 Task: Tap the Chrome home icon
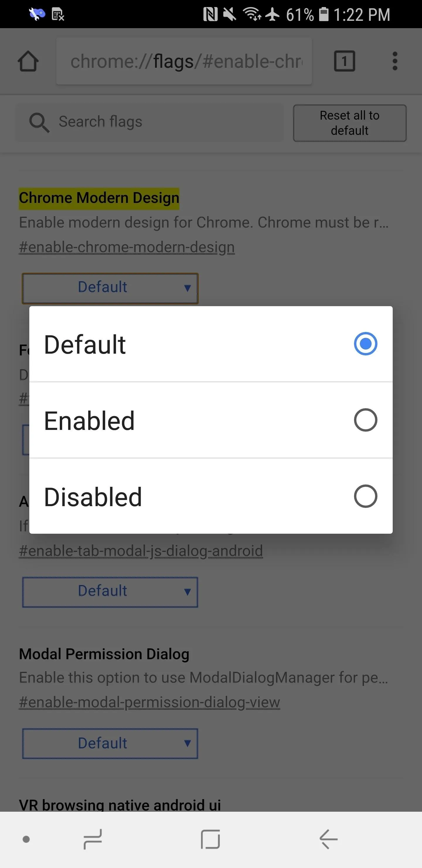pyautogui.click(x=28, y=61)
